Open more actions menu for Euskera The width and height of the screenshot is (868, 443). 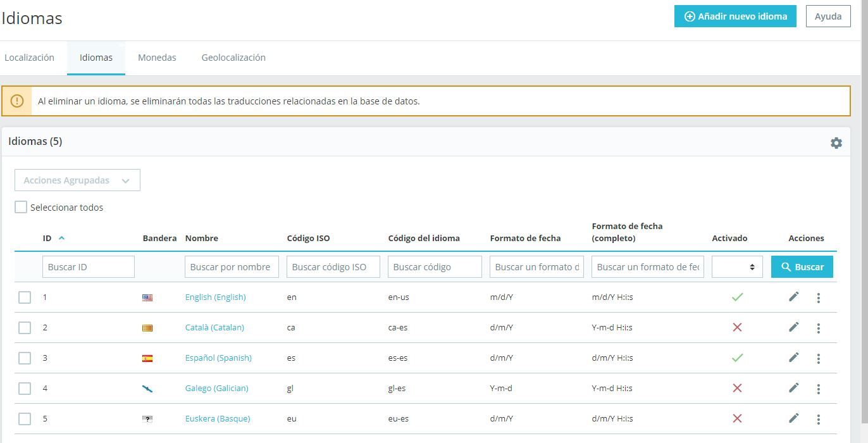tap(818, 419)
